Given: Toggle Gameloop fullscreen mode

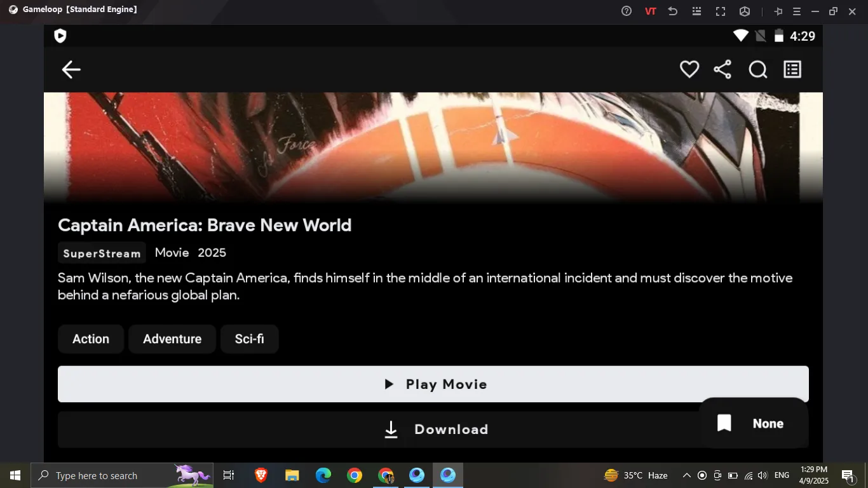Looking at the screenshot, I should point(721,11).
